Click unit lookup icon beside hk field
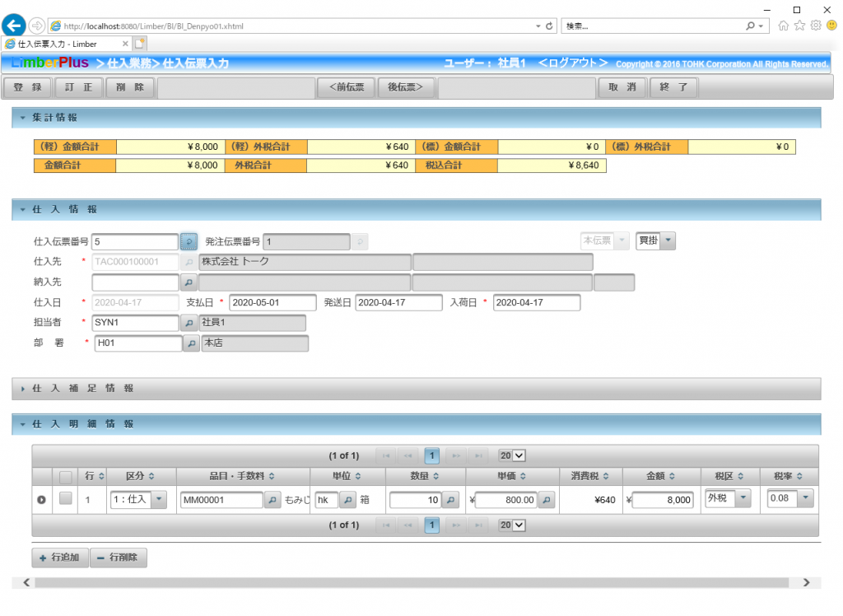 [x=348, y=500]
